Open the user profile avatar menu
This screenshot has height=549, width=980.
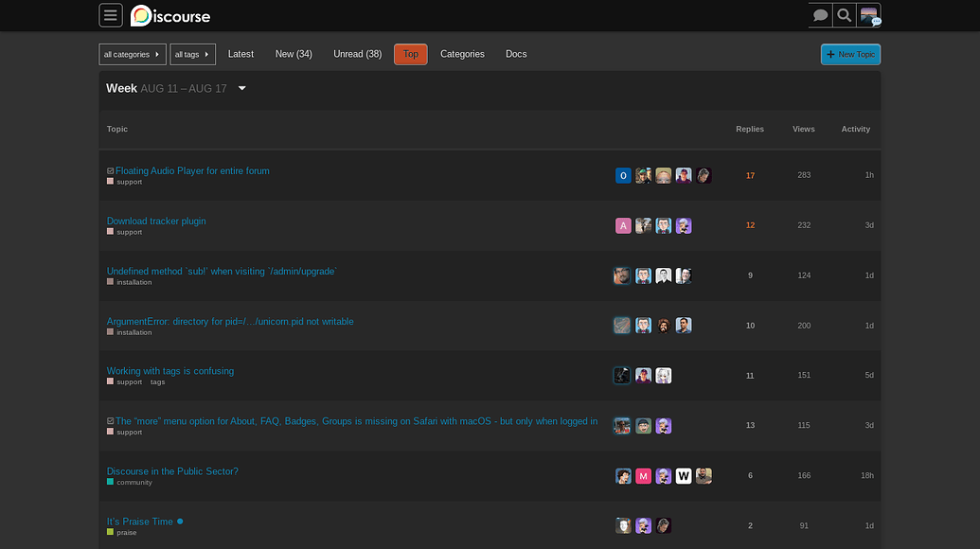868,15
